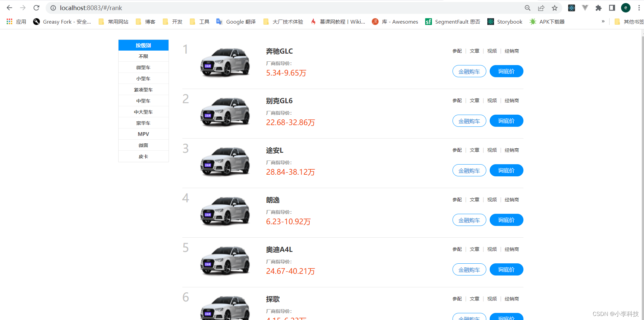Screen dimensions: 644x320
Task: Open APK下载器 bookmark
Action: pos(547,22)
